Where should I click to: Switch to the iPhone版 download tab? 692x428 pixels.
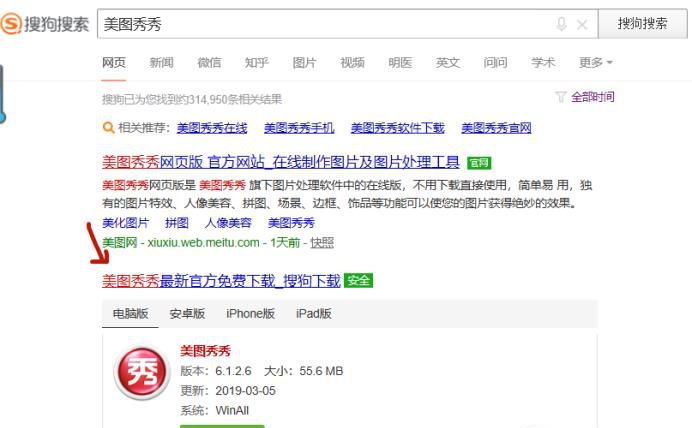(x=250, y=314)
